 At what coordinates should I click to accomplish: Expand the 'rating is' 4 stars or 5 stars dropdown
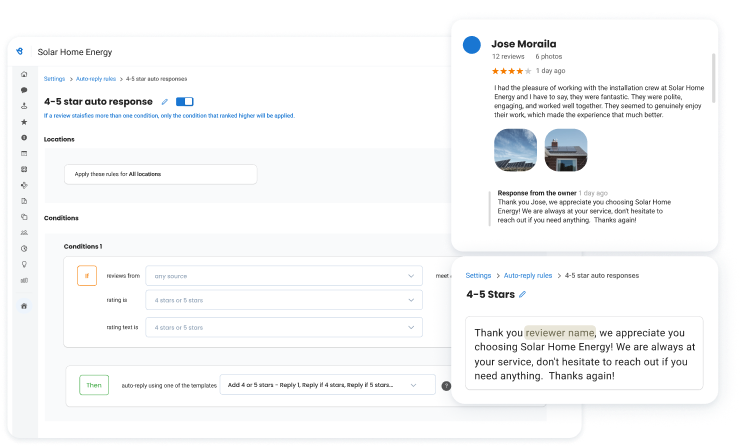(x=284, y=300)
